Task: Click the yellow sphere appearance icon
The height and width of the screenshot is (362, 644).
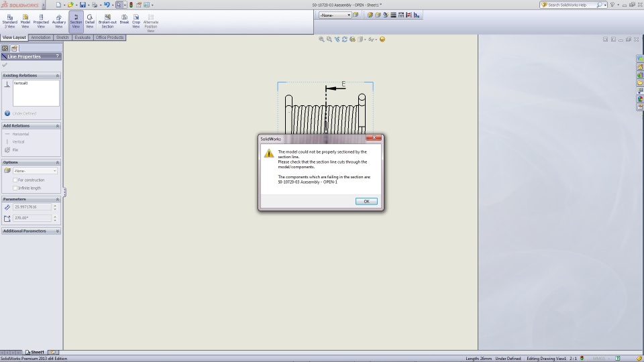Action: click(382, 40)
